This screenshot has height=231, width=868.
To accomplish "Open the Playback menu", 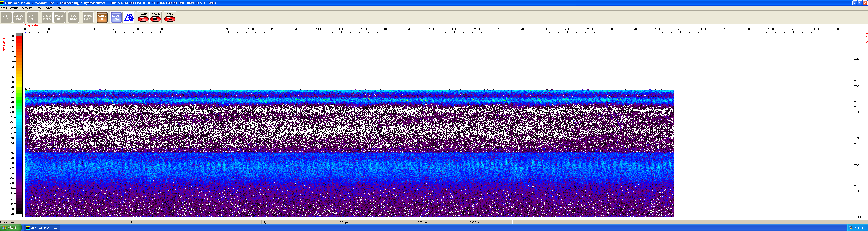I will pos(48,8).
